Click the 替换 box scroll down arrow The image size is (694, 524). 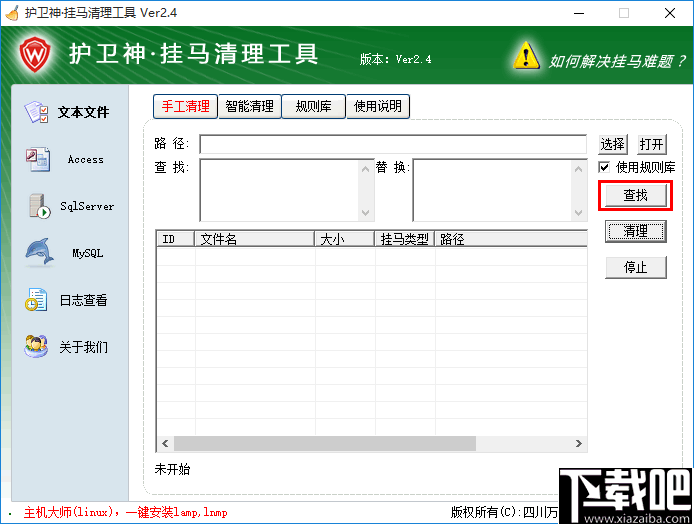pos(578,212)
